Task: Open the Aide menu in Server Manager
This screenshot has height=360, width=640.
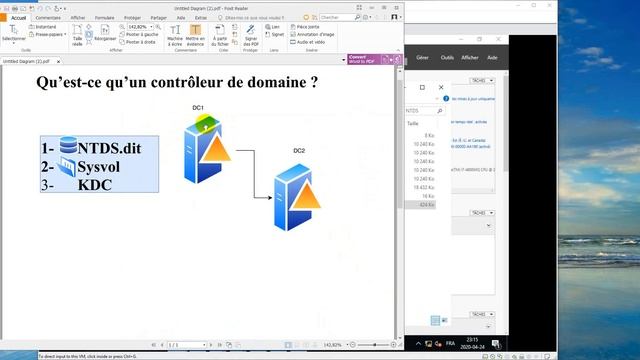Action: click(x=492, y=58)
